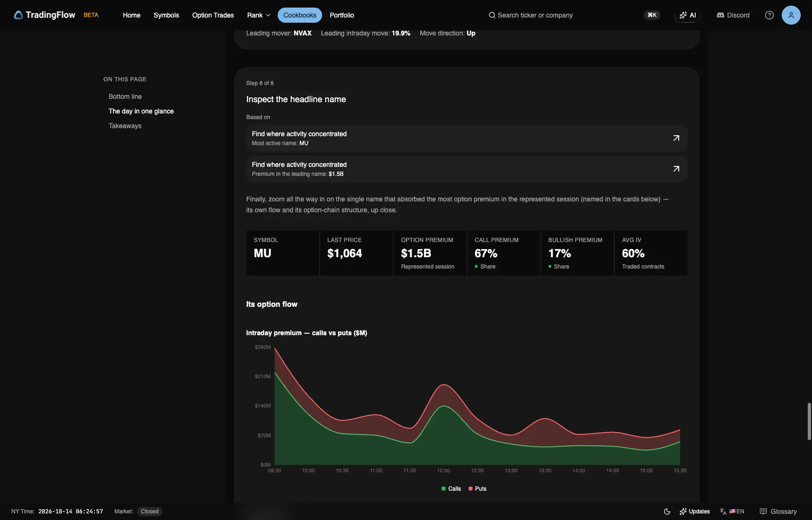Jump to the Bottom line section
This screenshot has height=520, width=812.
tap(125, 96)
